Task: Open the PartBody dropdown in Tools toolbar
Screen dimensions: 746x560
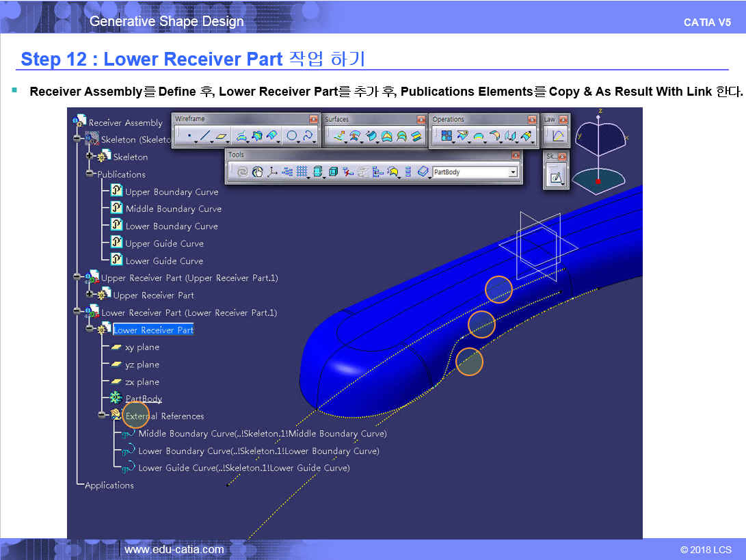Action: coord(513,172)
